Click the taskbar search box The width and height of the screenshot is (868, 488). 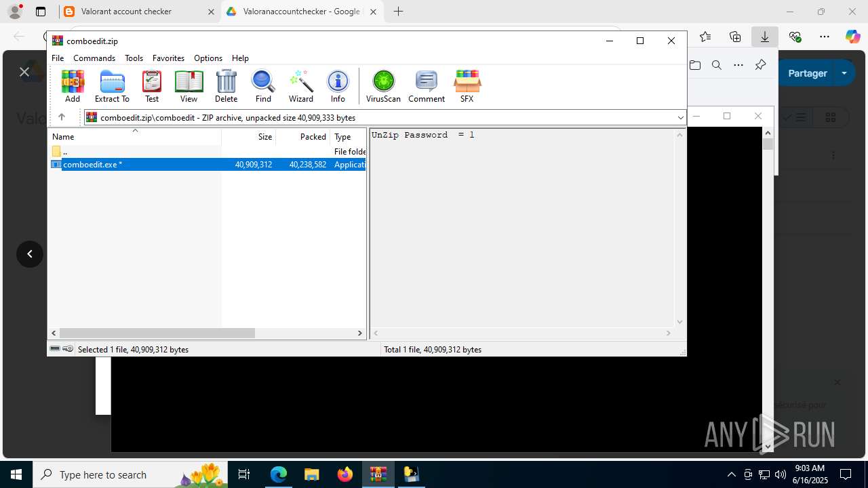click(129, 474)
